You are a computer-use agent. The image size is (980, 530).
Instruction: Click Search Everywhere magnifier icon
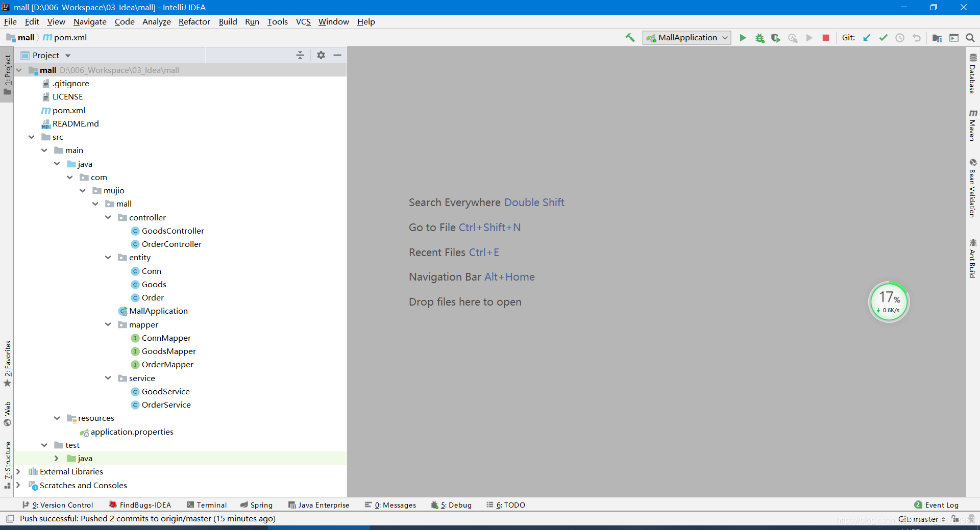point(970,38)
